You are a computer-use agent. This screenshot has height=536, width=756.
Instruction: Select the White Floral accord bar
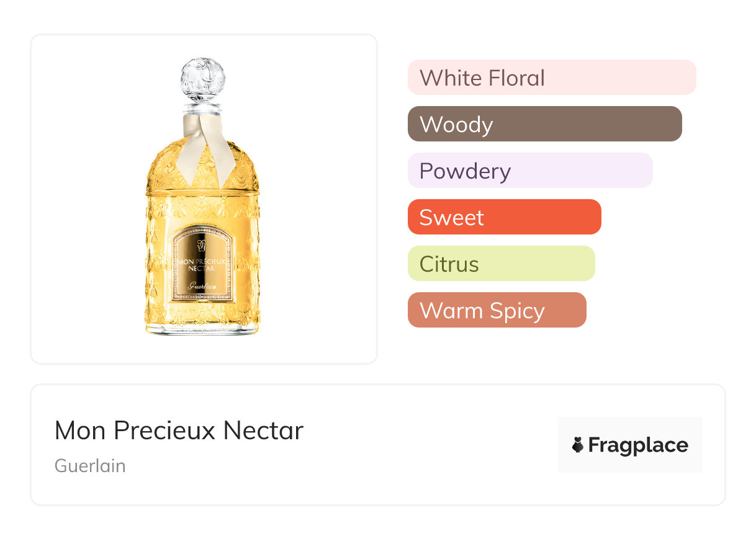point(551,78)
